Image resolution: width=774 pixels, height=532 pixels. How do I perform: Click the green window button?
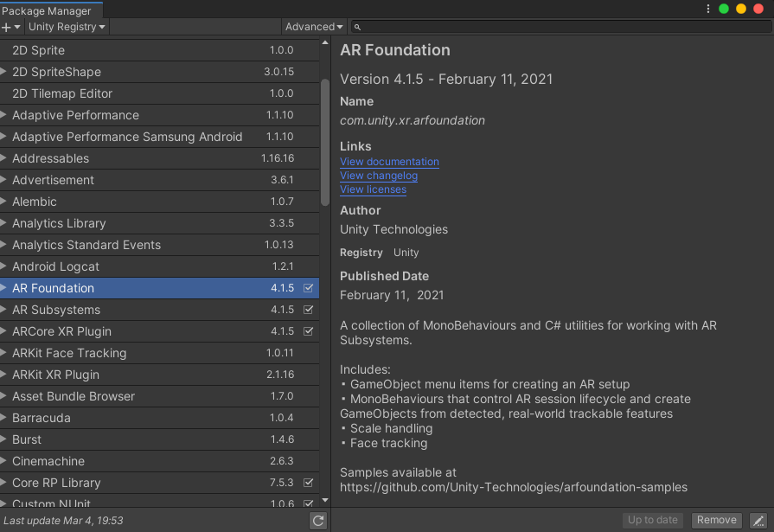coord(724,9)
